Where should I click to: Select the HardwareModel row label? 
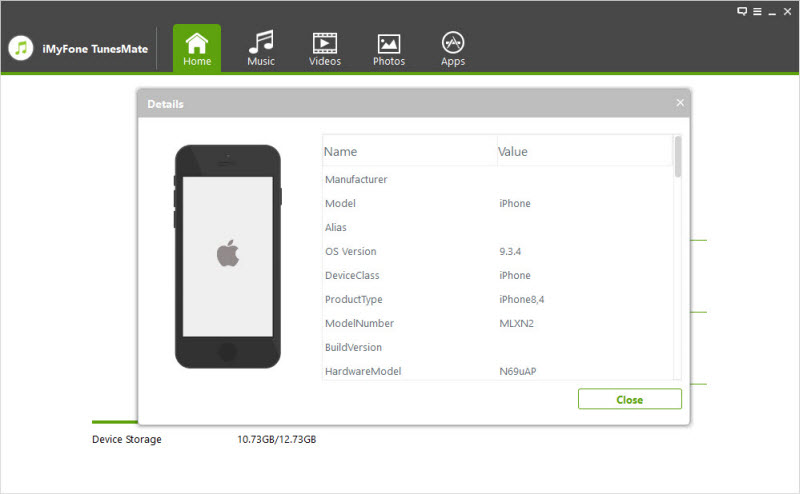tap(363, 372)
